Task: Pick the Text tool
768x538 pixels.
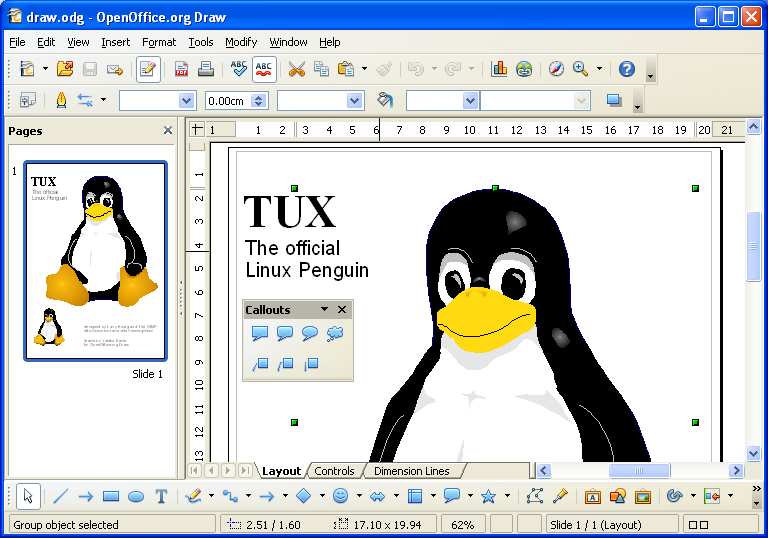Action: pyautogui.click(x=161, y=496)
